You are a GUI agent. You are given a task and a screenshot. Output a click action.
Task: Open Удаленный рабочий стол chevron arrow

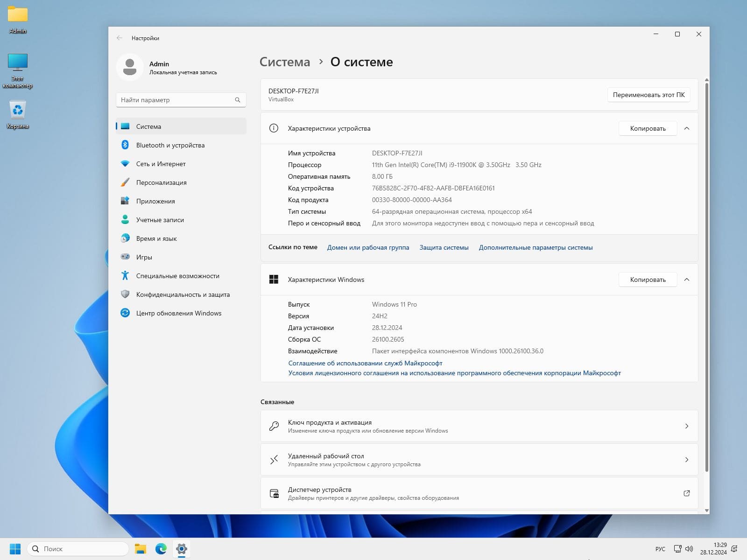pyautogui.click(x=687, y=460)
